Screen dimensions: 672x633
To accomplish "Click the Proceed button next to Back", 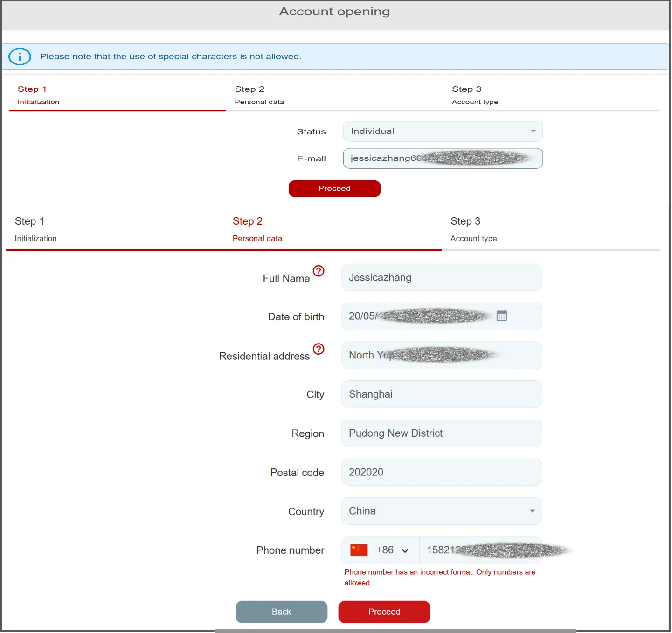I will [x=384, y=612].
